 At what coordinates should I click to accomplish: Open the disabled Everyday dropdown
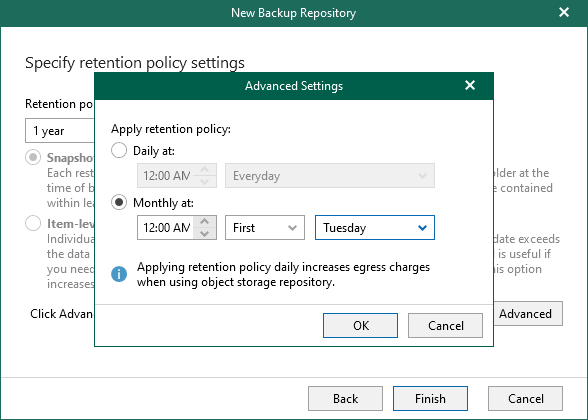(x=330, y=176)
